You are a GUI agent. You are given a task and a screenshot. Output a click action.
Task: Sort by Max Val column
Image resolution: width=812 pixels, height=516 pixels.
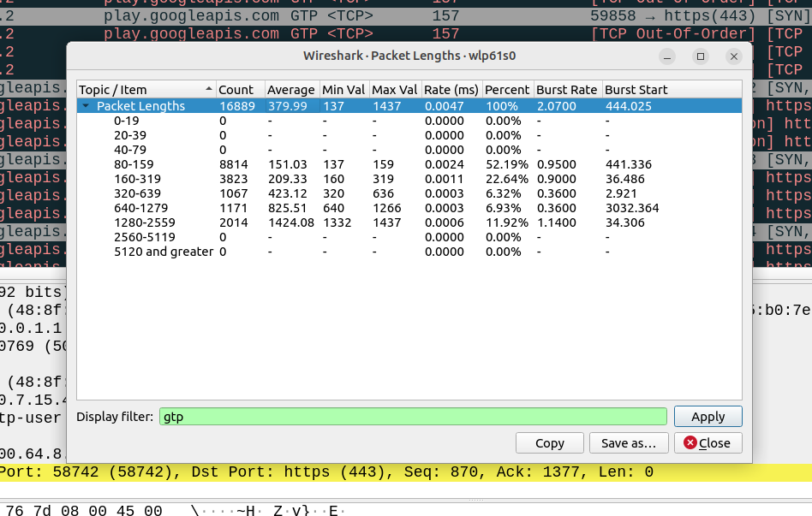395,90
